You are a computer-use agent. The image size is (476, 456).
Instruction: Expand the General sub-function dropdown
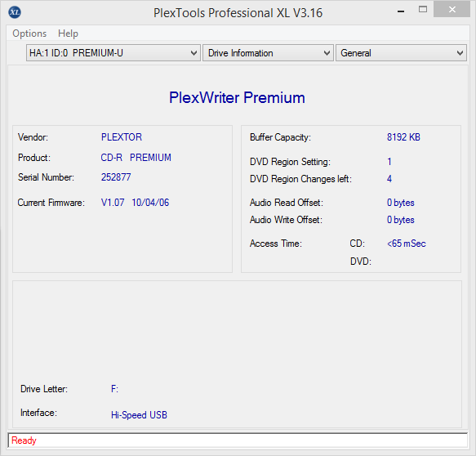tap(401, 53)
